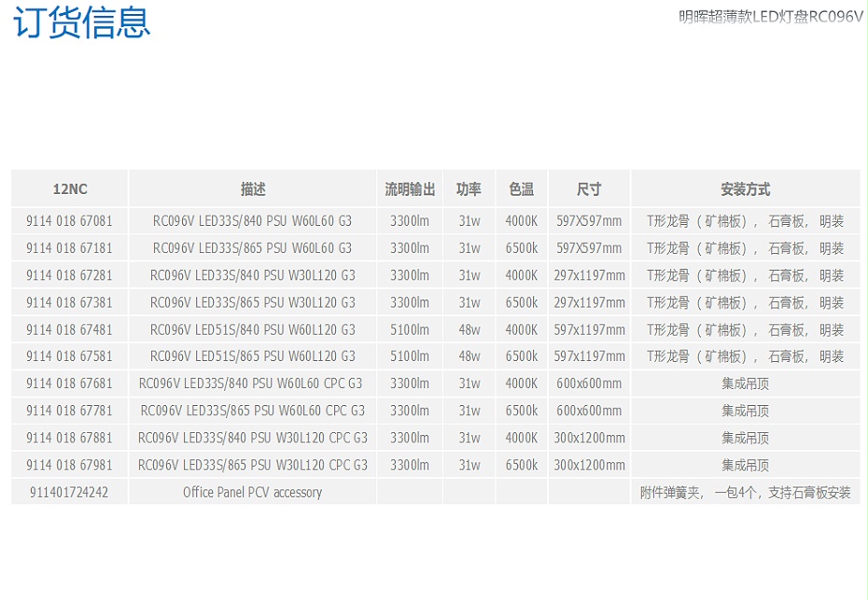Viewport: 868px width, 600px height.
Task: Select the 流明输出 column header
Action: 410,189
